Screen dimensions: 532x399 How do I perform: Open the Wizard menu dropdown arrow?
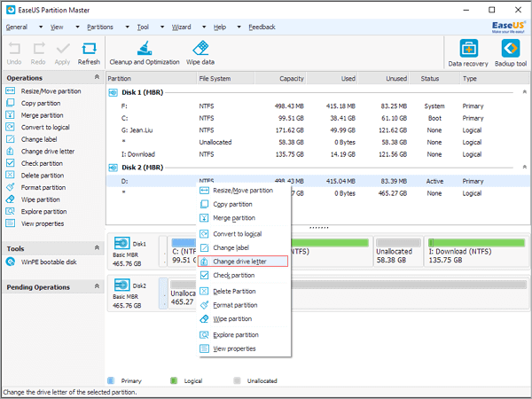point(204,27)
